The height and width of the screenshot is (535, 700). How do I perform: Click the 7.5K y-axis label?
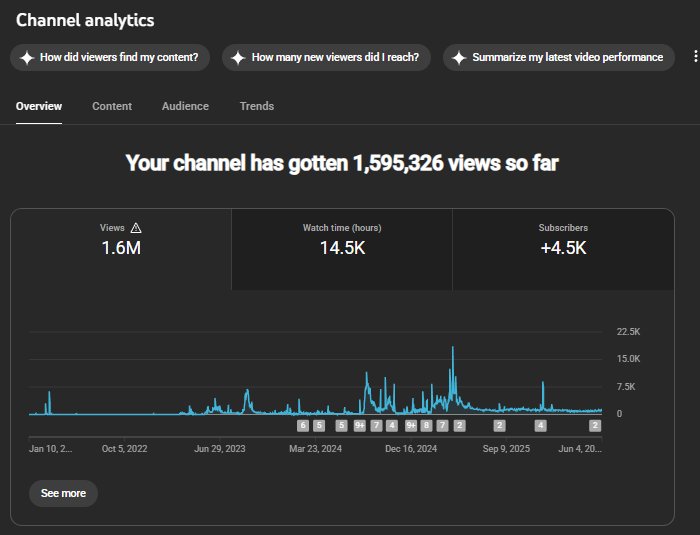tap(626, 386)
